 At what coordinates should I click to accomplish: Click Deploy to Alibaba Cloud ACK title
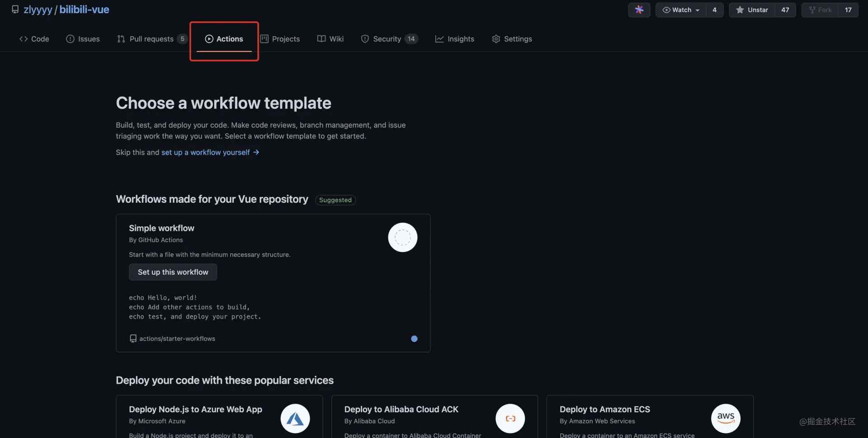(401, 409)
